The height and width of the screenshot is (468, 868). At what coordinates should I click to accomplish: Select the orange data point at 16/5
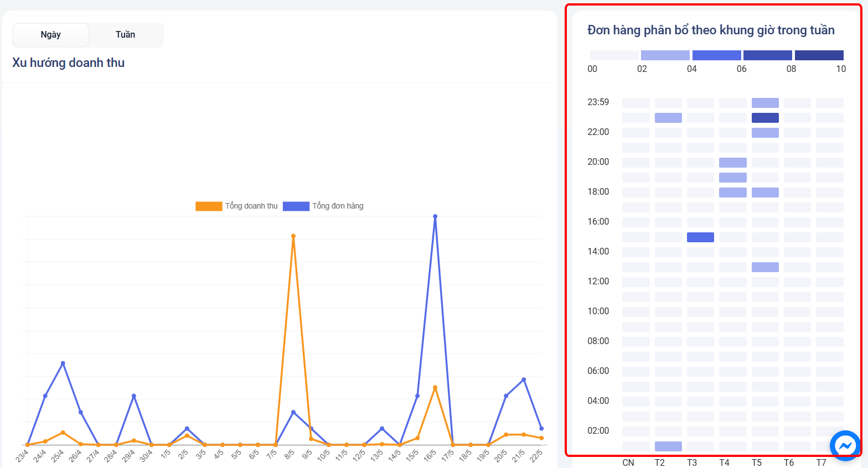click(x=435, y=388)
